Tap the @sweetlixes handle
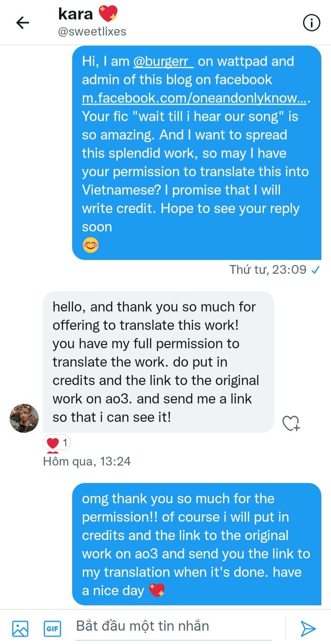Image resolution: width=331 pixels, height=644 pixels. tap(92, 32)
